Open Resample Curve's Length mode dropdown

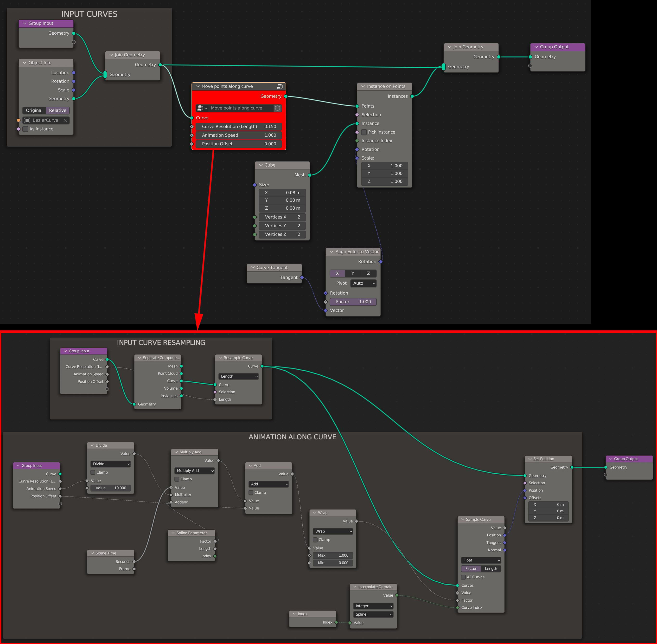coord(238,376)
